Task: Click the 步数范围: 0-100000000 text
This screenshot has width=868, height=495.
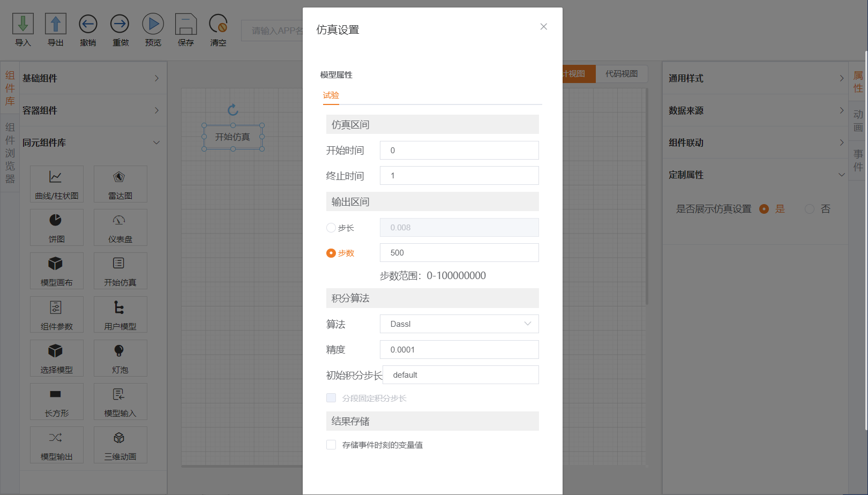Action: coord(433,276)
